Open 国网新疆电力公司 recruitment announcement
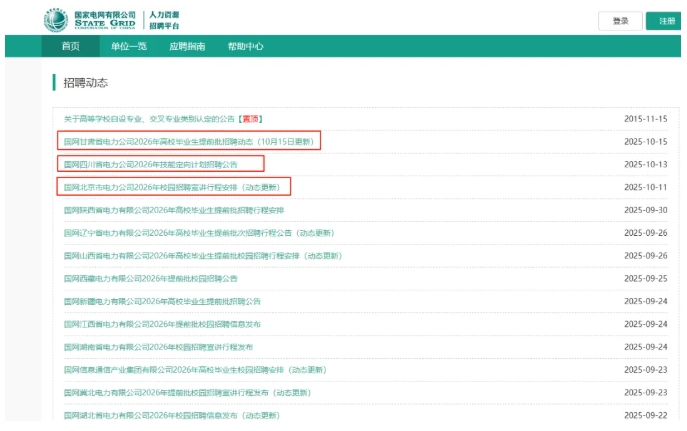687x431 pixels. tap(162, 301)
